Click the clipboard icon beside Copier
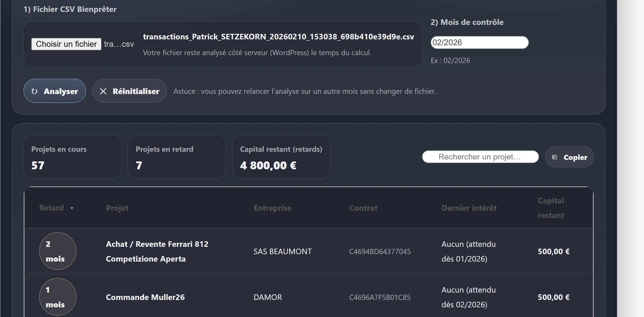This screenshot has width=644, height=317. 554,157
